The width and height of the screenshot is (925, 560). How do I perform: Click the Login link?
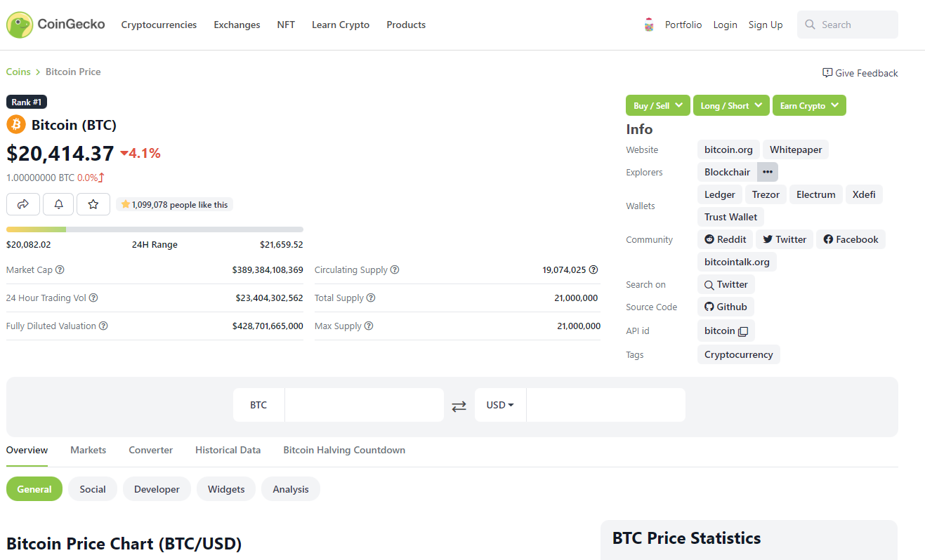(x=725, y=25)
